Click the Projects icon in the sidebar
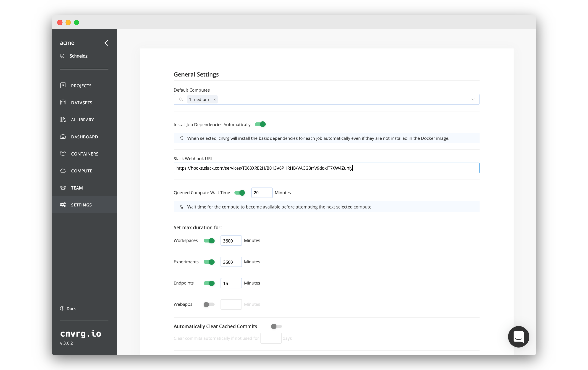This screenshot has width=588, height=370. pos(63,85)
